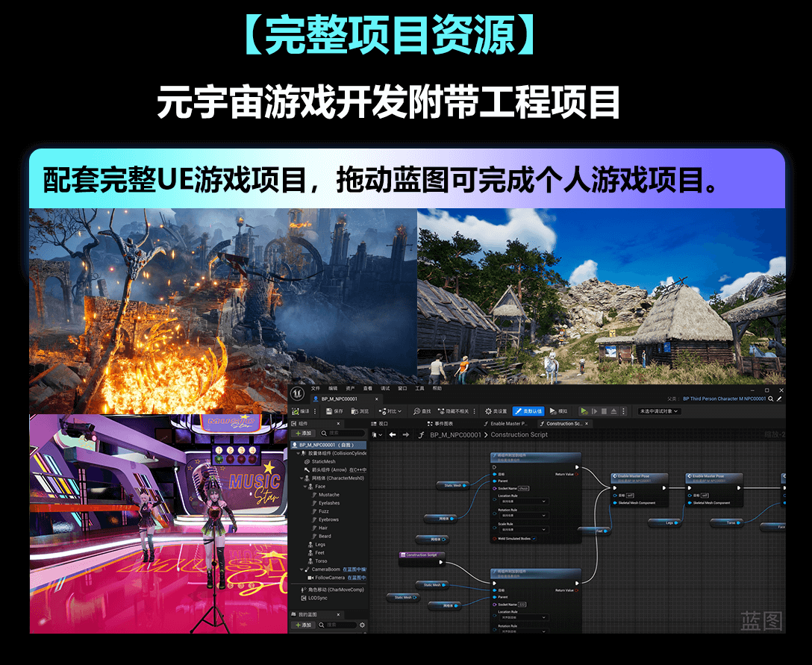
Task: Click 添加 add button in Components panel
Action: (304, 433)
